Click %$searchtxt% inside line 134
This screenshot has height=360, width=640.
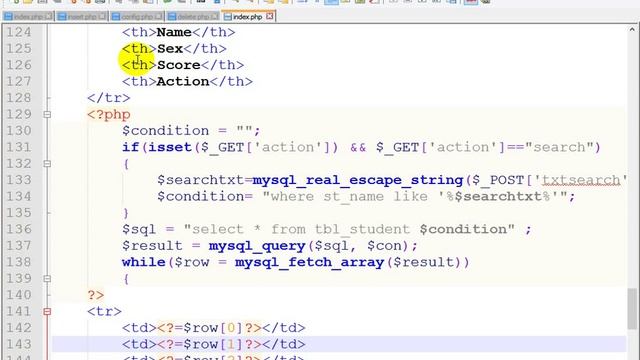[498, 196]
